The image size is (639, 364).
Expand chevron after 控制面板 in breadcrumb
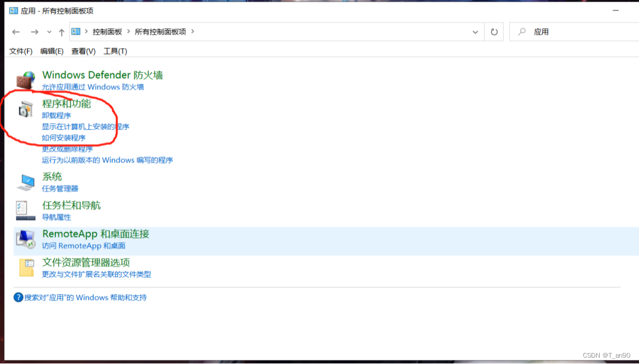point(128,31)
